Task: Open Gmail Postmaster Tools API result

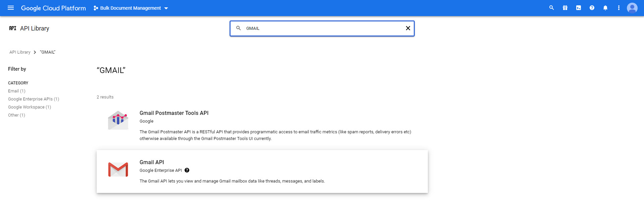Action: click(174, 113)
